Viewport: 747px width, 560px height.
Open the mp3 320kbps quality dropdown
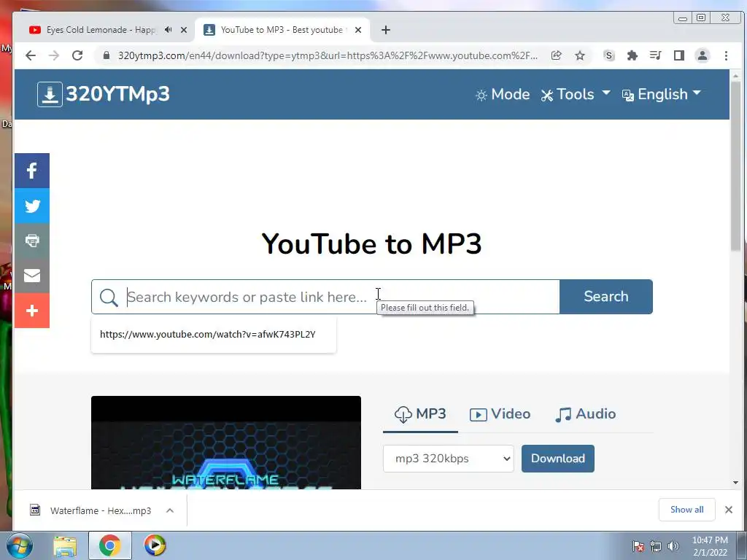[x=449, y=459]
